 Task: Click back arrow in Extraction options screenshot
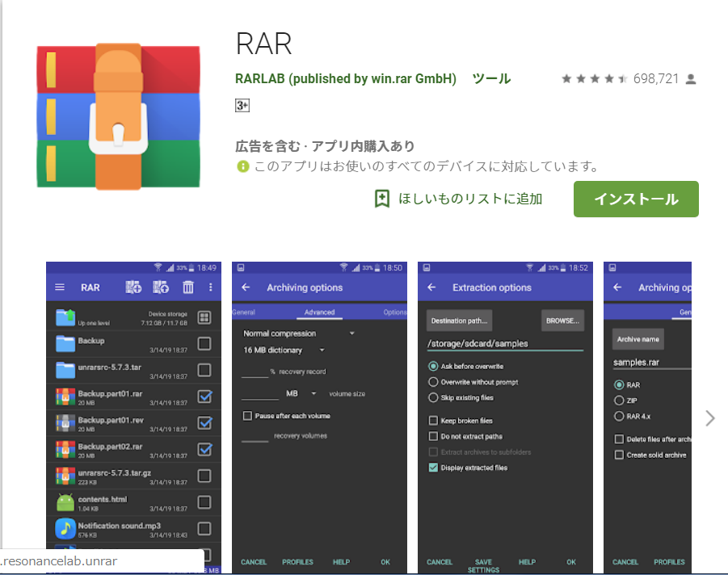pyautogui.click(x=431, y=287)
